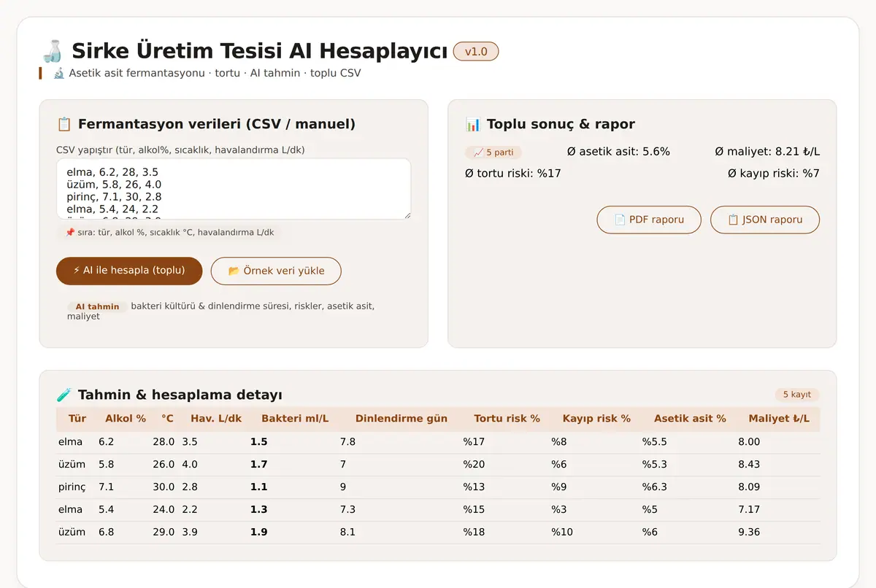Click the microscope icon in subtitle
The height and width of the screenshot is (588, 876).
[59, 74]
